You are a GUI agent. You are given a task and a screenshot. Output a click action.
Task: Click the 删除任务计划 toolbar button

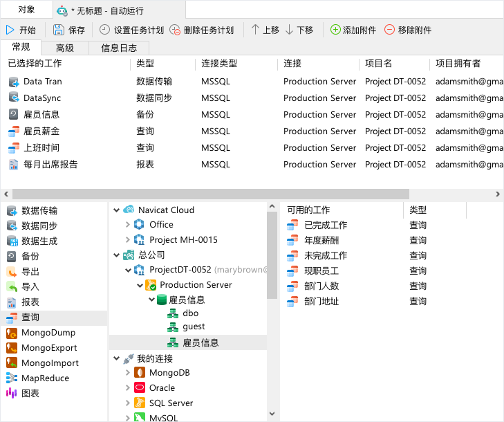coord(202,30)
